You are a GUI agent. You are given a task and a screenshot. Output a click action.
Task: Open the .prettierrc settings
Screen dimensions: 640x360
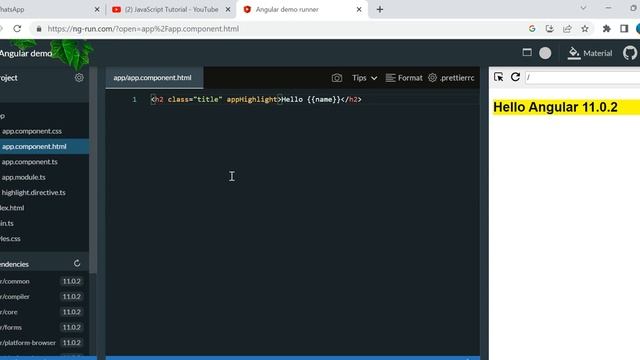(451, 78)
